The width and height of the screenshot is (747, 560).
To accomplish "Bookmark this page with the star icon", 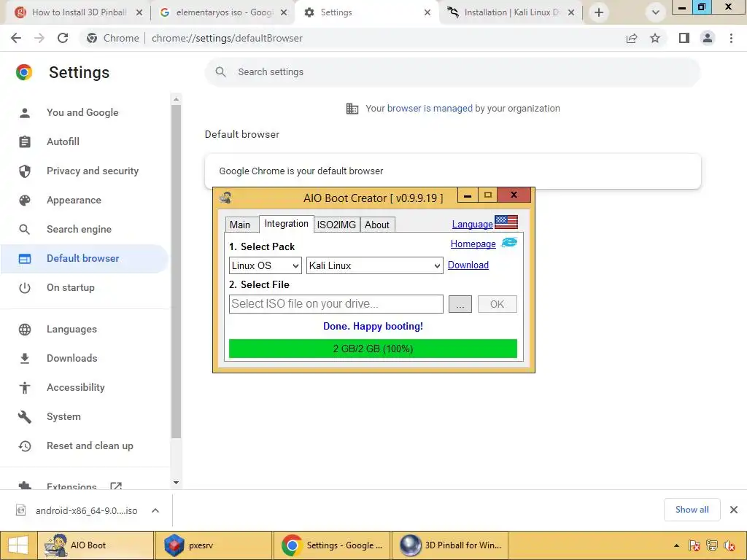I will pyautogui.click(x=655, y=38).
